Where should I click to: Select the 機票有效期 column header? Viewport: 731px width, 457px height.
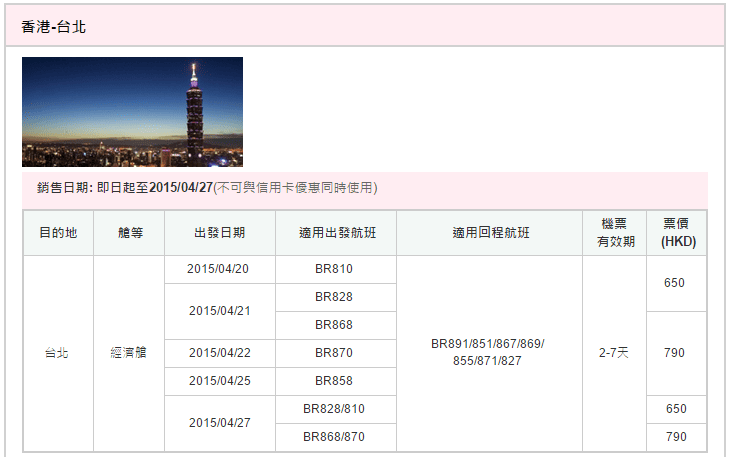click(x=614, y=233)
